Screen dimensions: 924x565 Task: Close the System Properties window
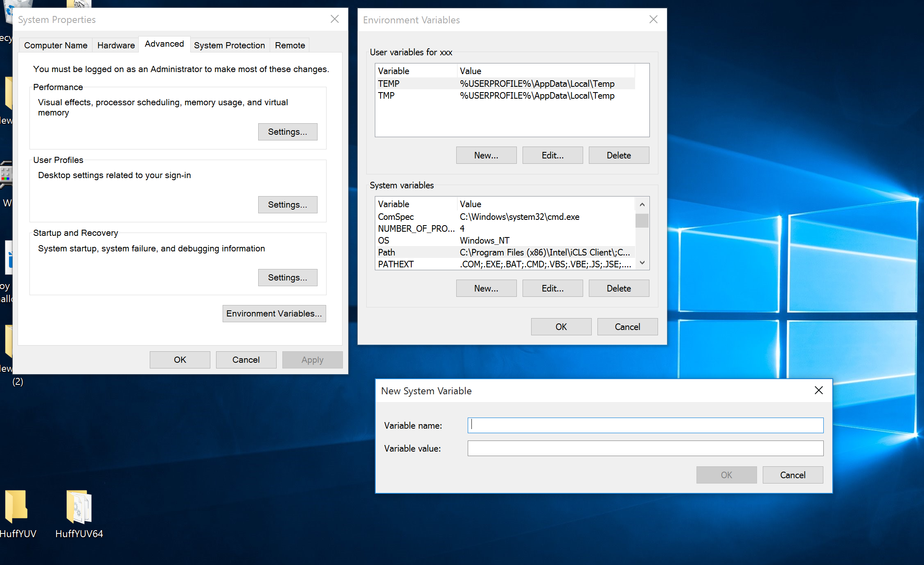click(x=335, y=19)
